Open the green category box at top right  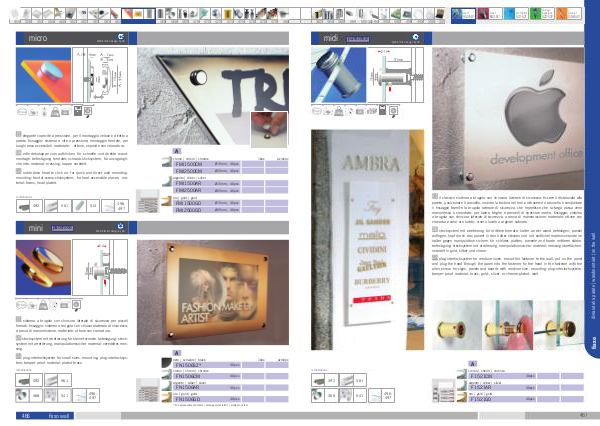click(x=542, y=14)
